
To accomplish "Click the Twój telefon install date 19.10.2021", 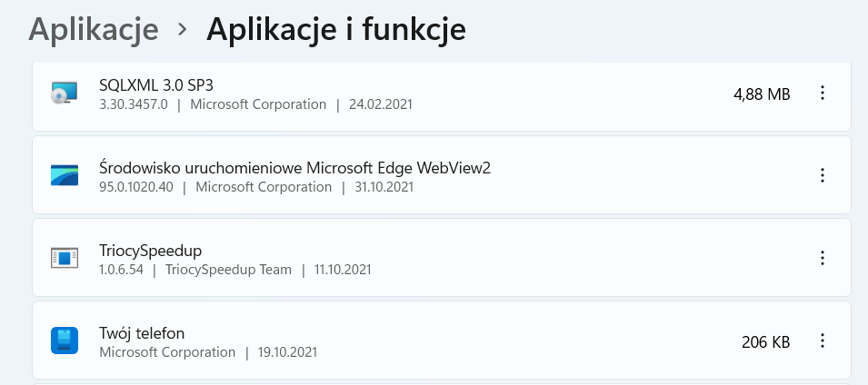I will [287, 352].
